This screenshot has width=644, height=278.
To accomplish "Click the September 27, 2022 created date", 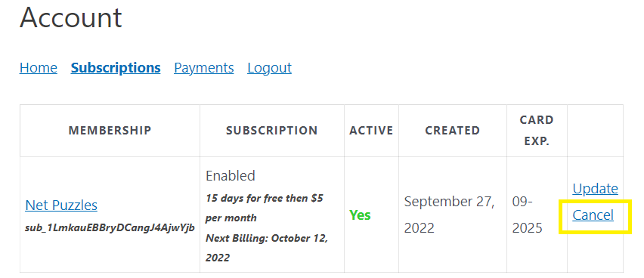I will pyautogui.click(x=449, y=215).
